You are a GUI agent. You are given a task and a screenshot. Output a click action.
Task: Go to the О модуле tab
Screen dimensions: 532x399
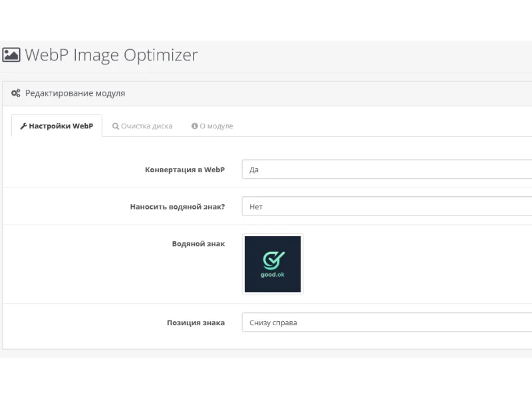coord(213,126)
